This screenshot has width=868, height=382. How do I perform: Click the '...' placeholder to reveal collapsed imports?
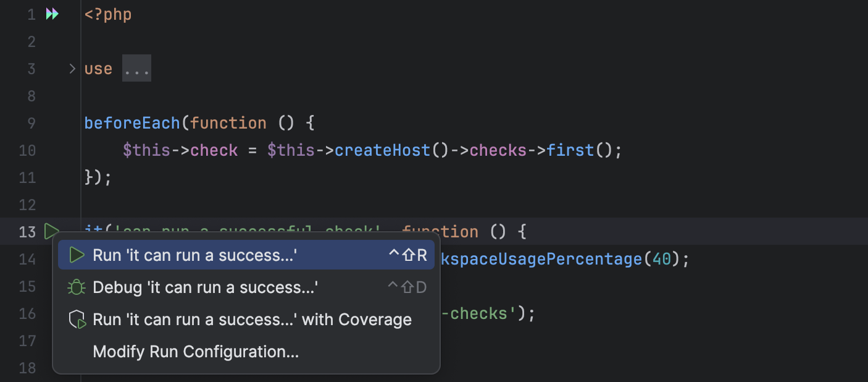[136, 68]
